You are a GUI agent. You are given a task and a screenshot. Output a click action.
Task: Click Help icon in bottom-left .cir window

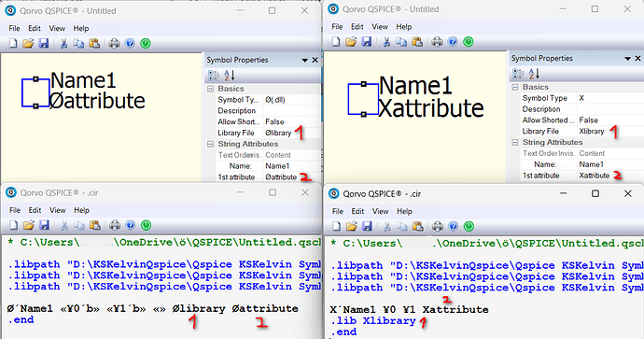(130, 225)
